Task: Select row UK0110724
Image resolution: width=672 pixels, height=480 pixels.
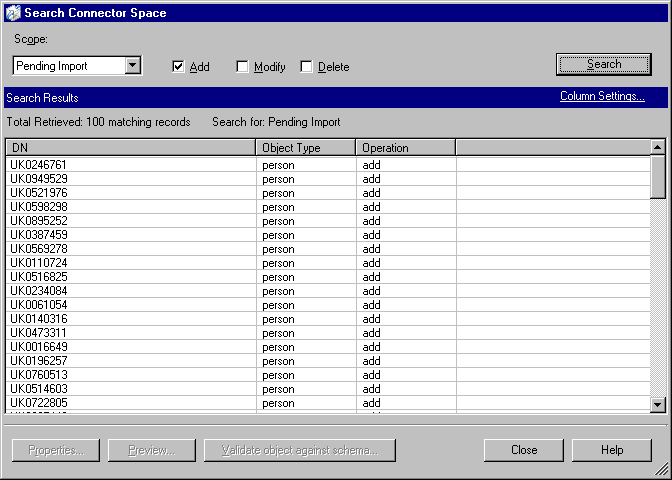Action: (x=328, y=263)
